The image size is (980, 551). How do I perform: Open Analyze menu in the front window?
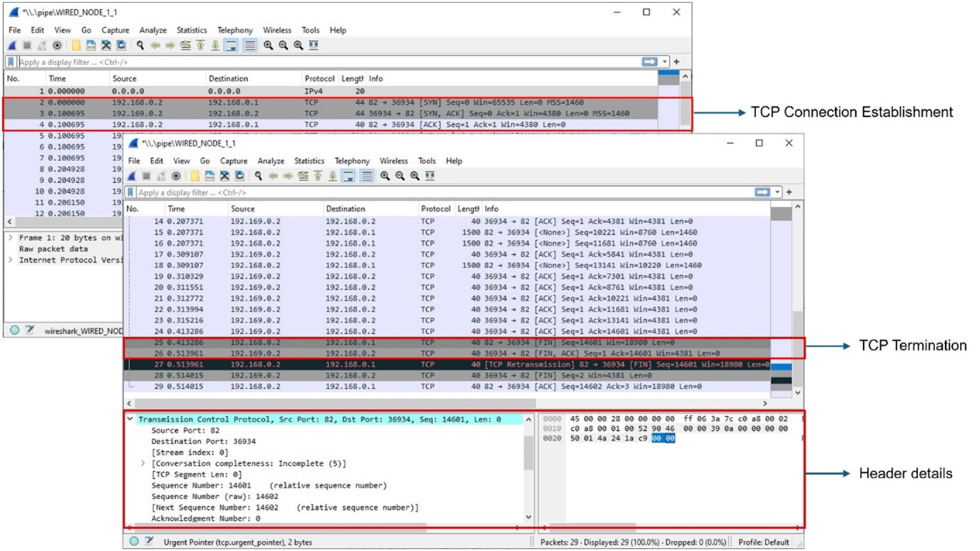270,161
